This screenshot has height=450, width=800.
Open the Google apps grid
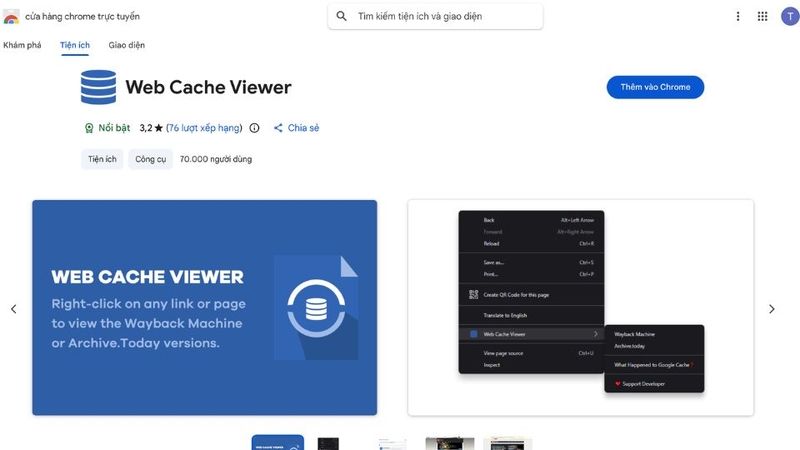762,16
